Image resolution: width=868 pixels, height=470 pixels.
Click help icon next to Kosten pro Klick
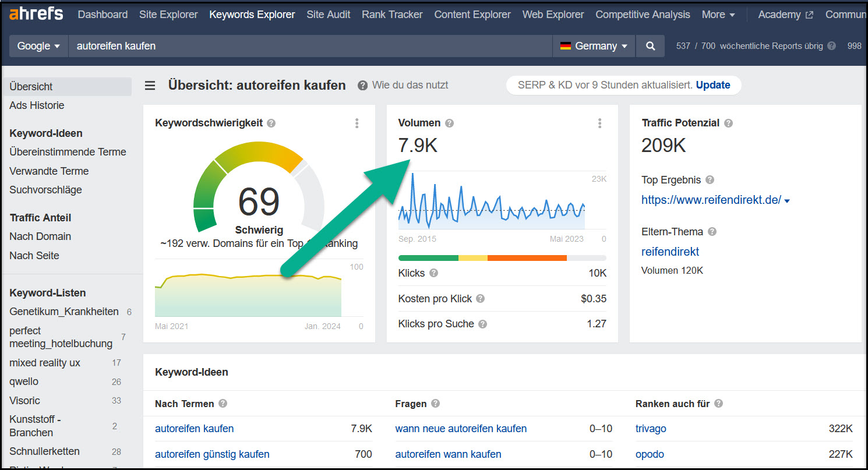480,299
